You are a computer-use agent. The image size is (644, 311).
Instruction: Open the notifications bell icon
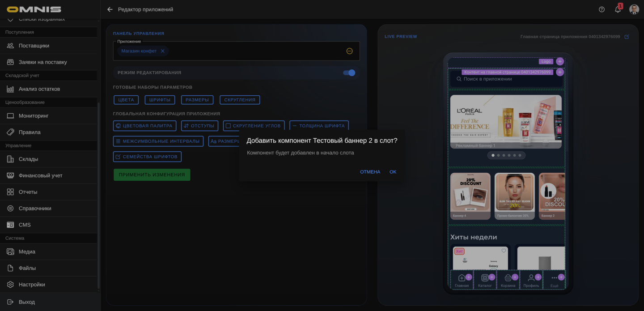618,9
